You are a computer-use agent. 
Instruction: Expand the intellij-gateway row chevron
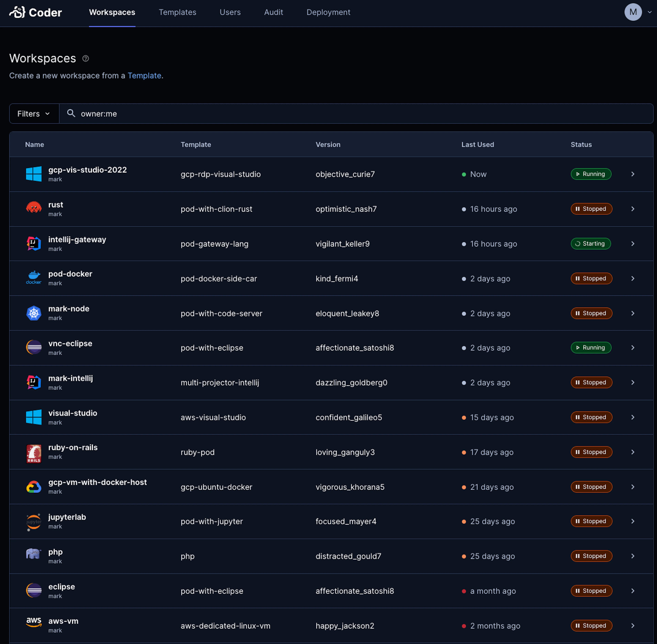633,244
